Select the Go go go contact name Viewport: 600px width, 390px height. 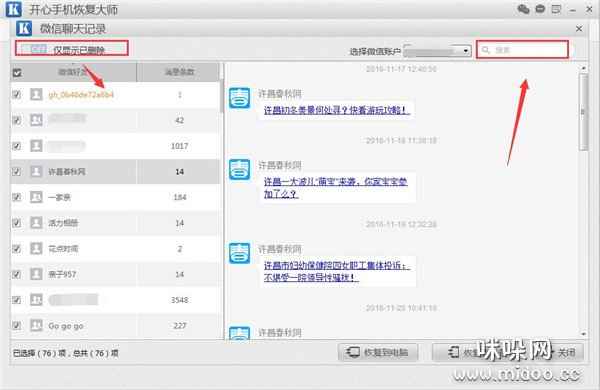[x=66, y=326]
